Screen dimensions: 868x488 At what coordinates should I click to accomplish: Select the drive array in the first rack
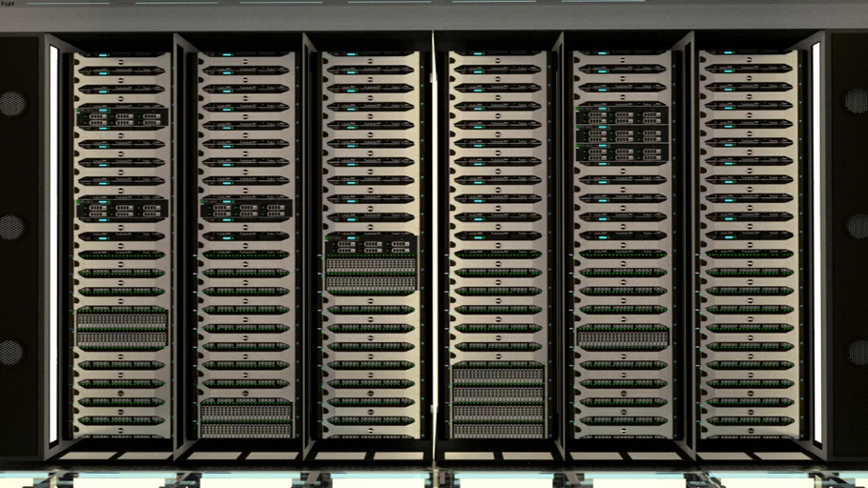[x=121, y=327]
